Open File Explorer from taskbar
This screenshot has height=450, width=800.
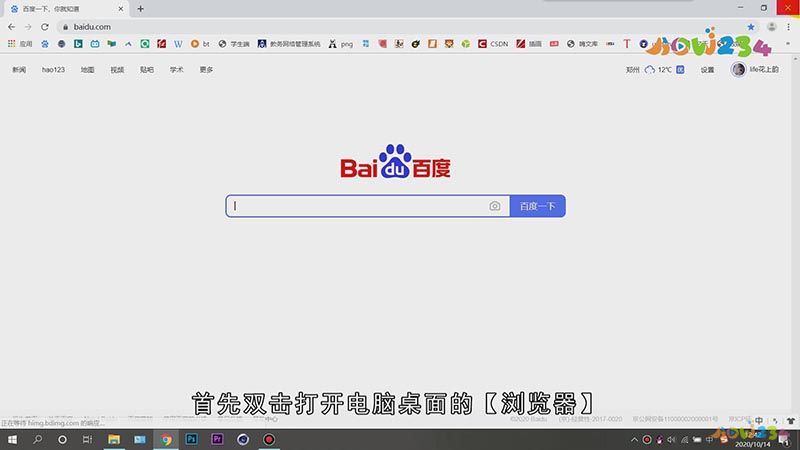point(114,439)
